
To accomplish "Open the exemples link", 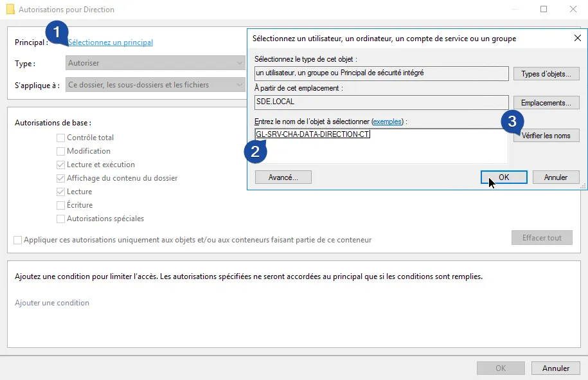I will (x=389, y=121).
